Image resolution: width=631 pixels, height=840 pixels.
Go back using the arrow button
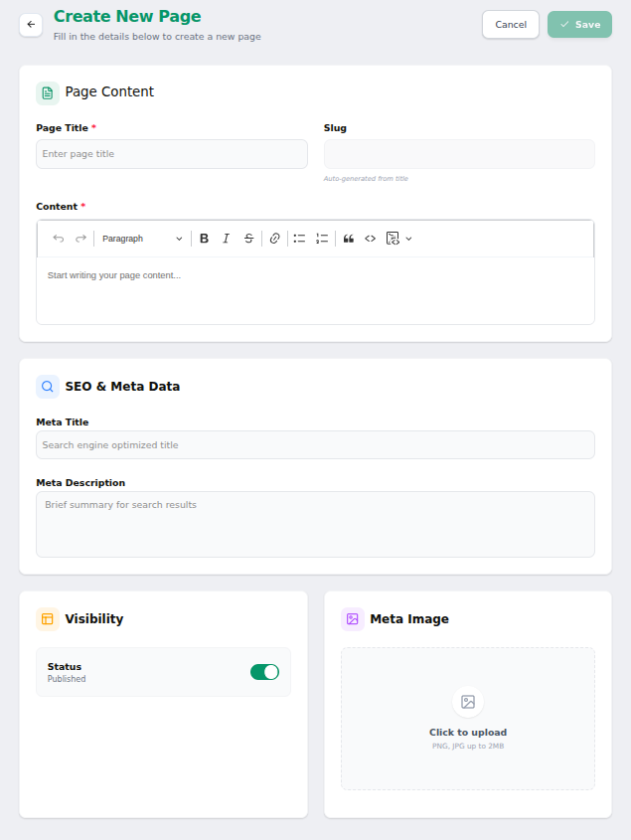31,25
